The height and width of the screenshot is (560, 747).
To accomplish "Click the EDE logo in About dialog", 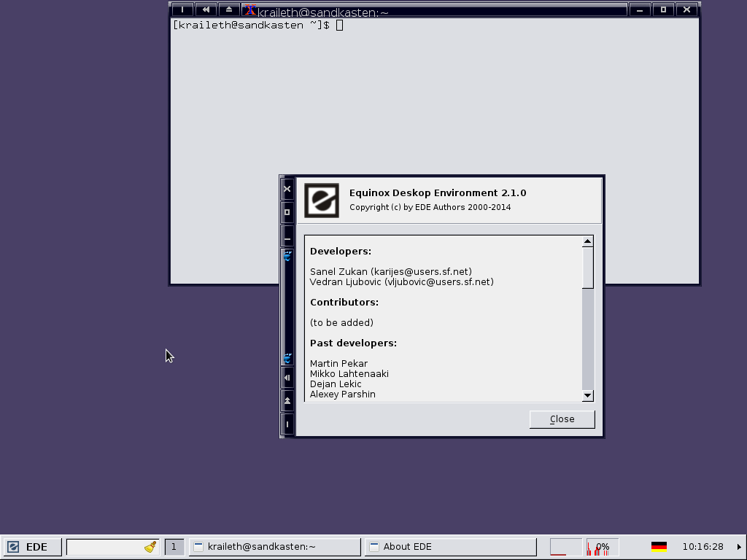I will click(x=322, y=201).
